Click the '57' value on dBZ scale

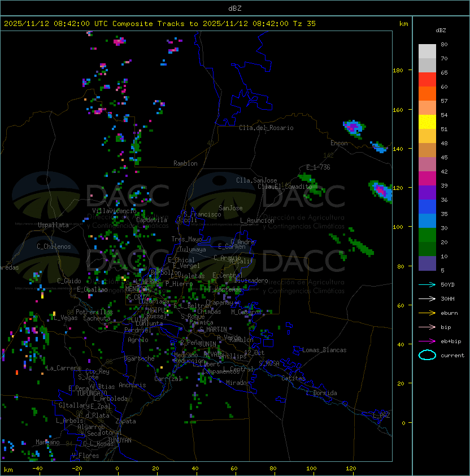(444, 101)
